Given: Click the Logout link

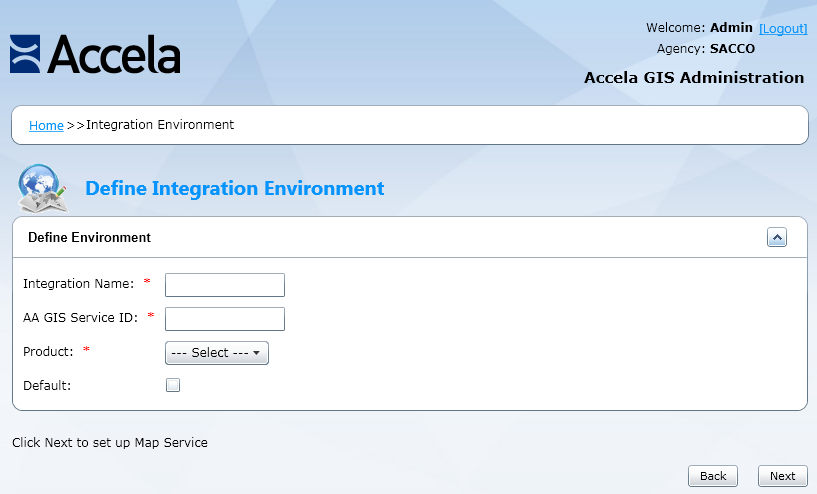Looking at the screenshot, I should pos(783,29).
